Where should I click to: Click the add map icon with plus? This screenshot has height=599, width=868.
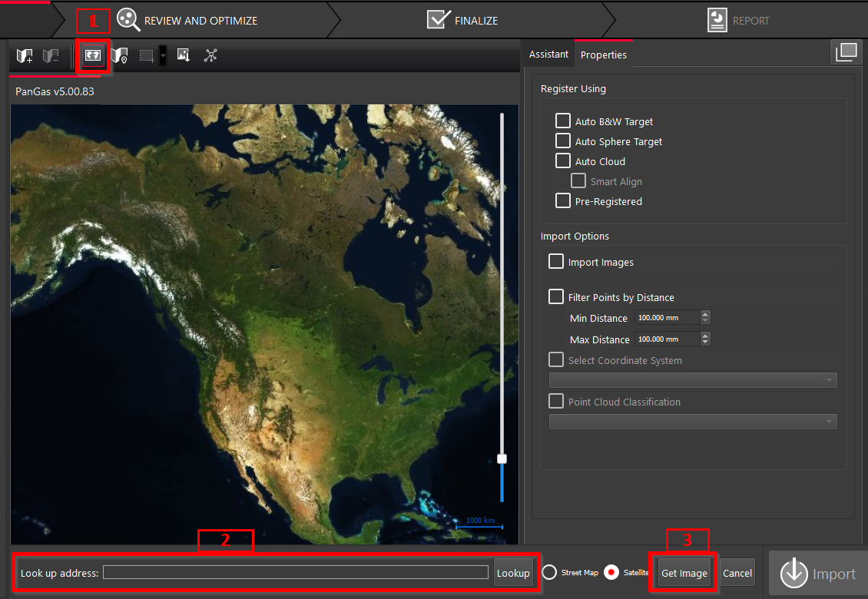25,56
